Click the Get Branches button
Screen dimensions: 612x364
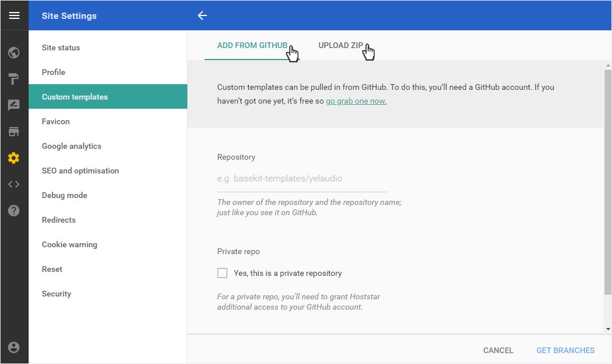tap(565, 350)
